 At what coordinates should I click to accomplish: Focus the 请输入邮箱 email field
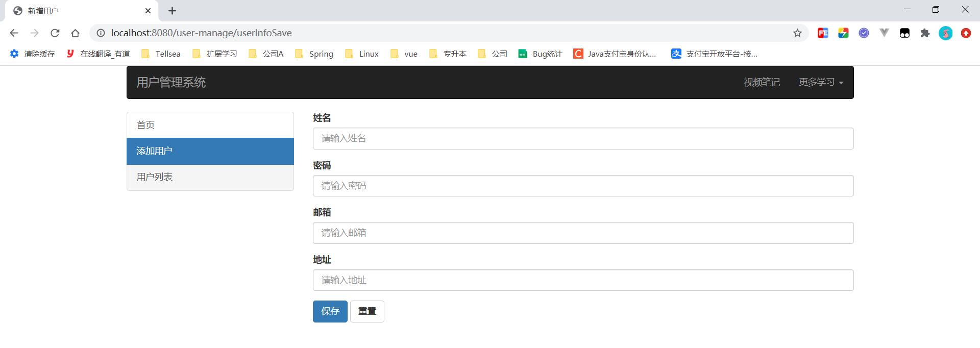pos(583,233)
